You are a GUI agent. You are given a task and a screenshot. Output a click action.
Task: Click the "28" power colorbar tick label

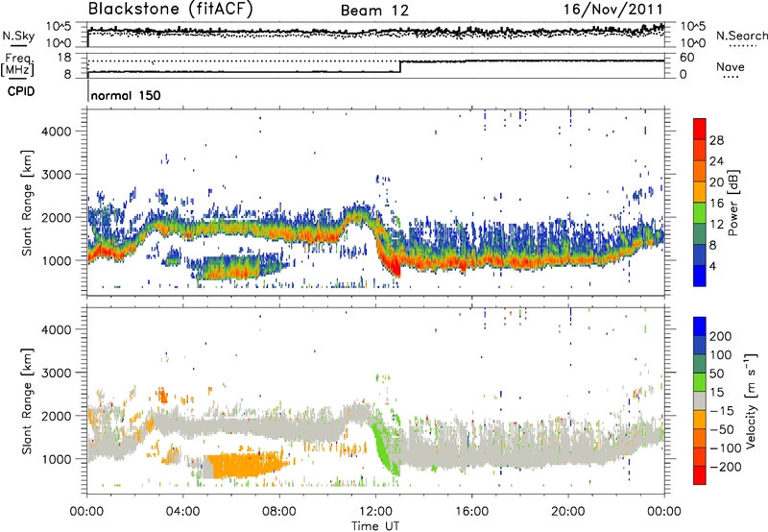[716, 140]
